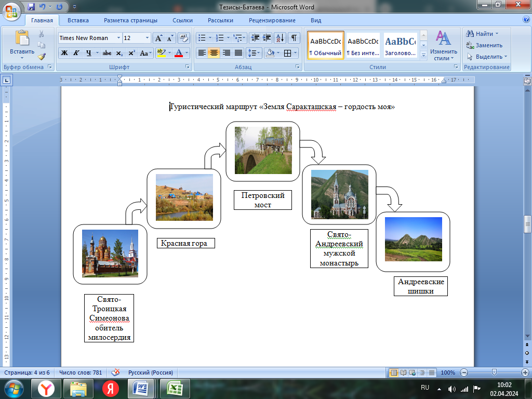Image resolution: width=532 pixels, height=399 pixels.
Task: Show paragraph marks with pilcrow icon
Action: (294, 38)
